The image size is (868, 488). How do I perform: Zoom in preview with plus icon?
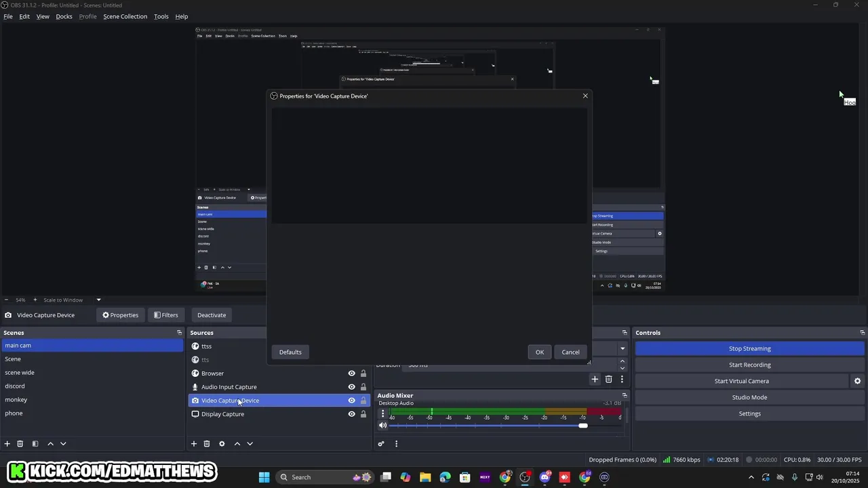[x=35, y=300]
